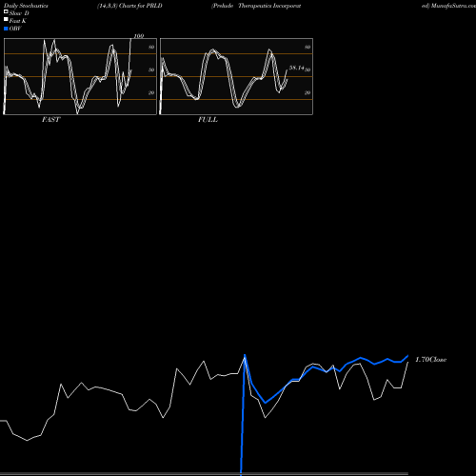This screenshot has width=476, height=476.
Task: Click the 50 axis label in the FAST chart
Action: pyautogui.click(x=151, y=69)
